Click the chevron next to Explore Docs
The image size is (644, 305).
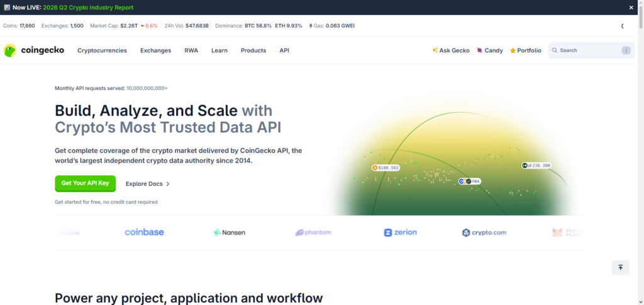167,184
